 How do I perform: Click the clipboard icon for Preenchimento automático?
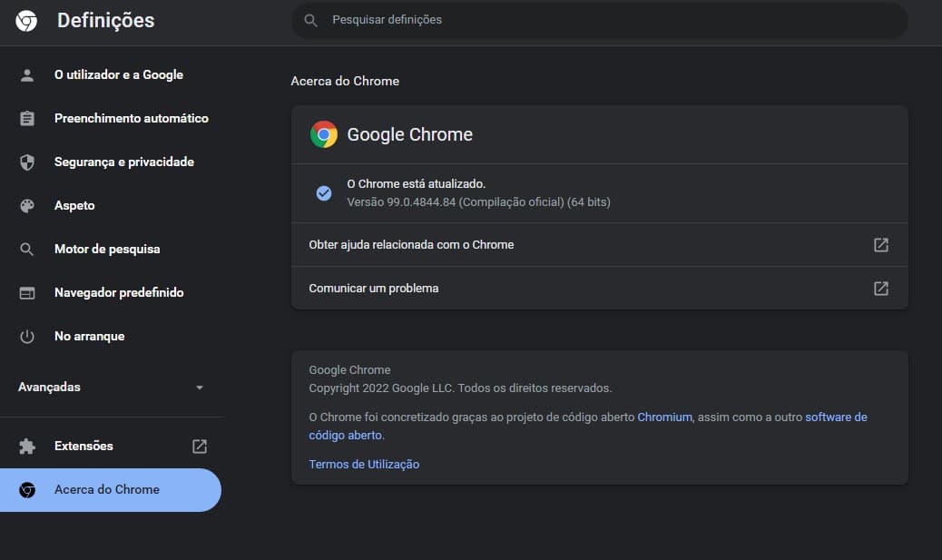point(27,119)
